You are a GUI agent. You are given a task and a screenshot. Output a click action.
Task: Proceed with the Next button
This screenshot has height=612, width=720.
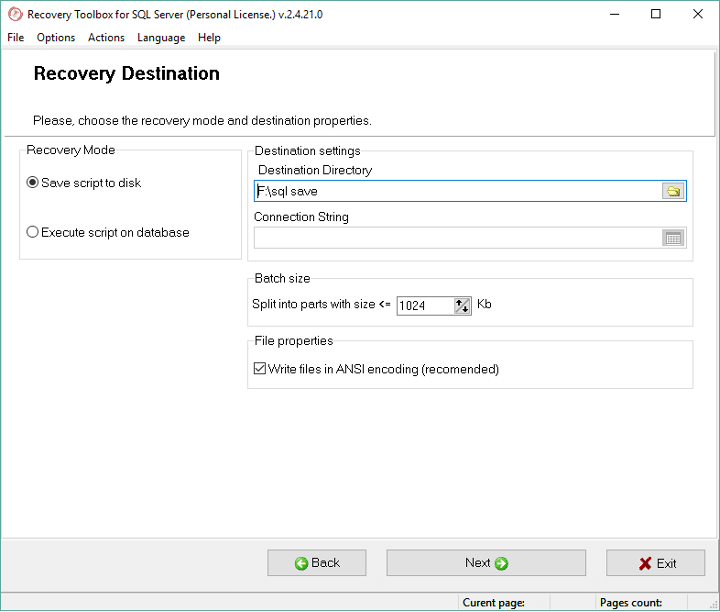point(486,563)
